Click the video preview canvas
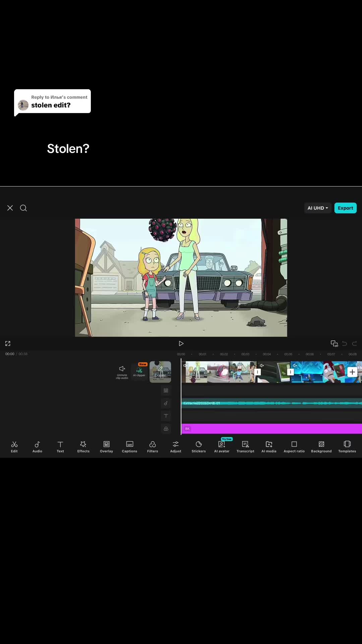This screenshot has height=644, width=362. click(181, 278)
